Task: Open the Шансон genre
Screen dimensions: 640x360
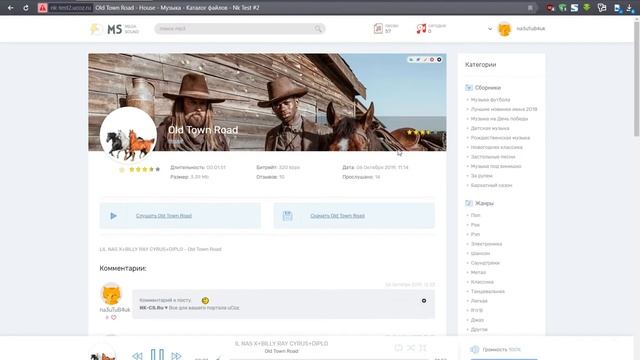Action: point(480,253)
